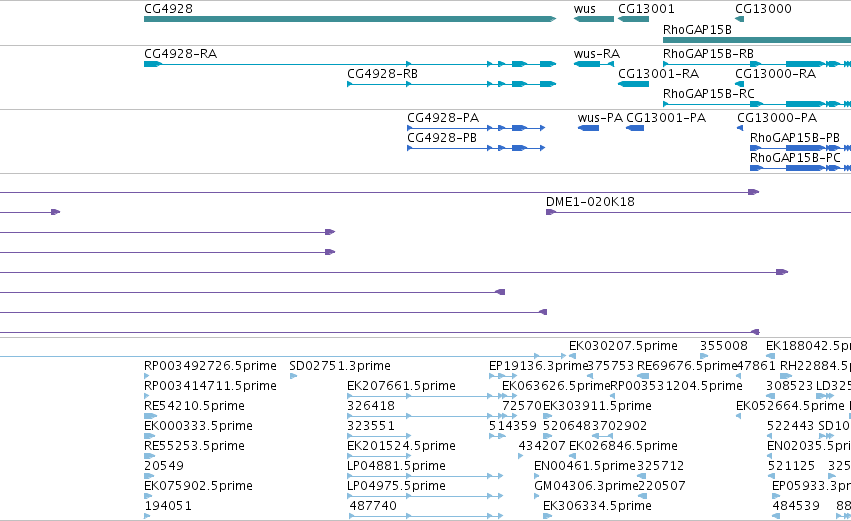
Task: Click the wus-RA transcript
Action: [594, 64]
